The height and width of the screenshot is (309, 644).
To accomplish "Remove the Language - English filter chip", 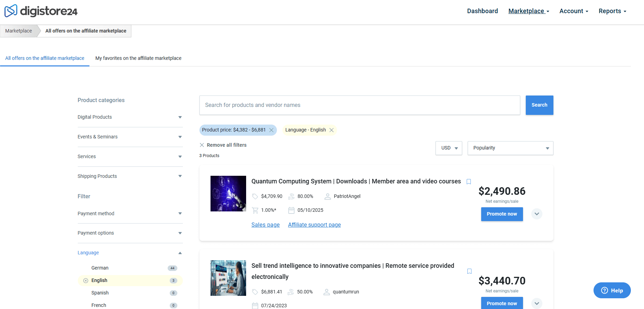I will (x=332, y=130).
